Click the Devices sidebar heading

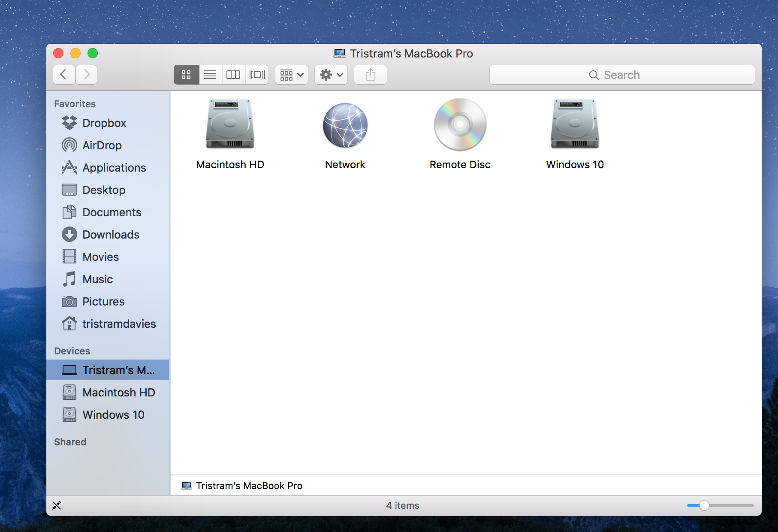point(72,351)
